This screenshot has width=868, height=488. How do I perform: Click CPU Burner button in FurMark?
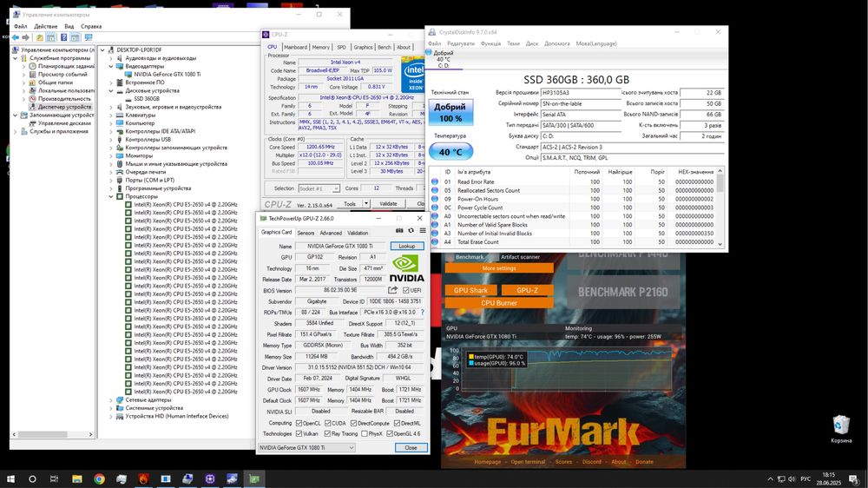pos(499,303)
